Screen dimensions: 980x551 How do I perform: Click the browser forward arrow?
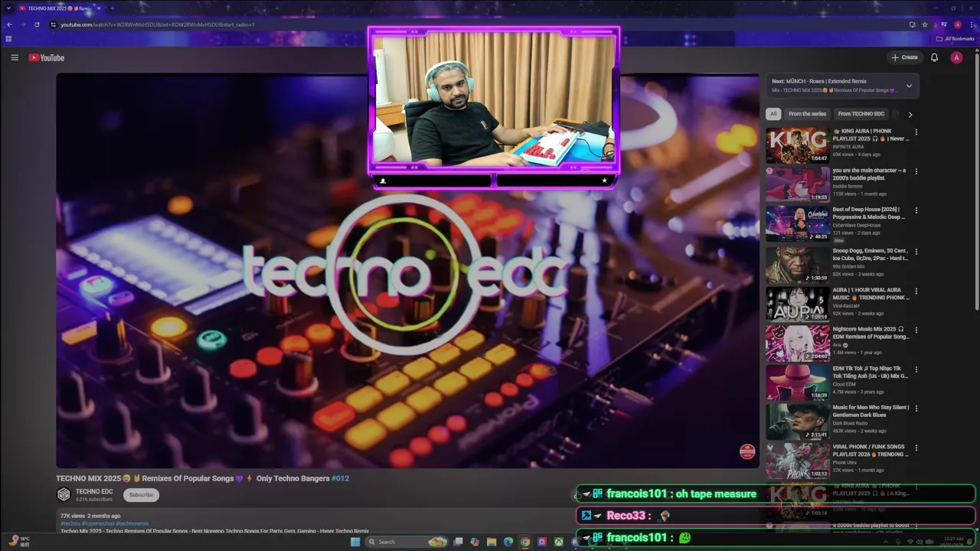coord(22,24)
